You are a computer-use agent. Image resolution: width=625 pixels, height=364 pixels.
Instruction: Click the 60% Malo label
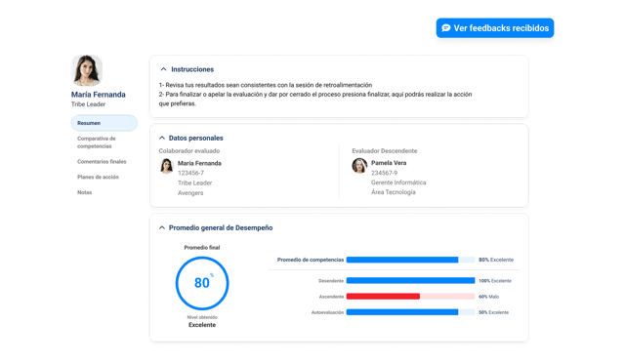click(x=488, y=297)
